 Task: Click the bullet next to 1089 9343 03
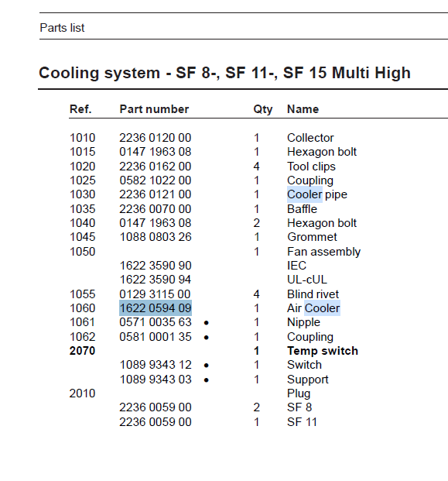click(207, 380)
